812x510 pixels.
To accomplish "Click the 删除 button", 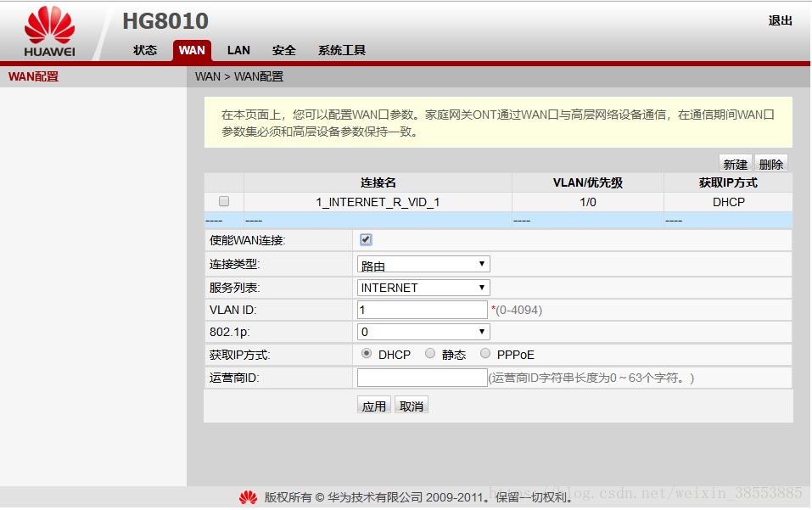I will point(771,164).
